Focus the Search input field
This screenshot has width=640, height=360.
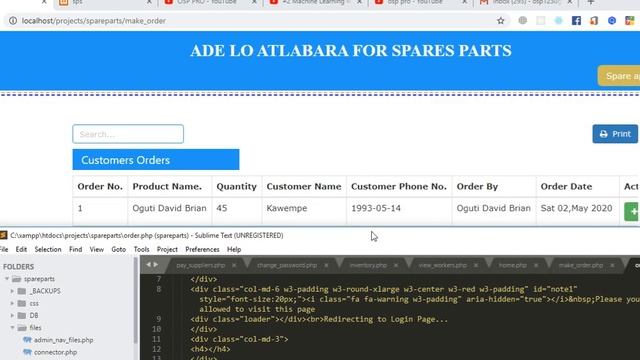(x=128, y=134)
